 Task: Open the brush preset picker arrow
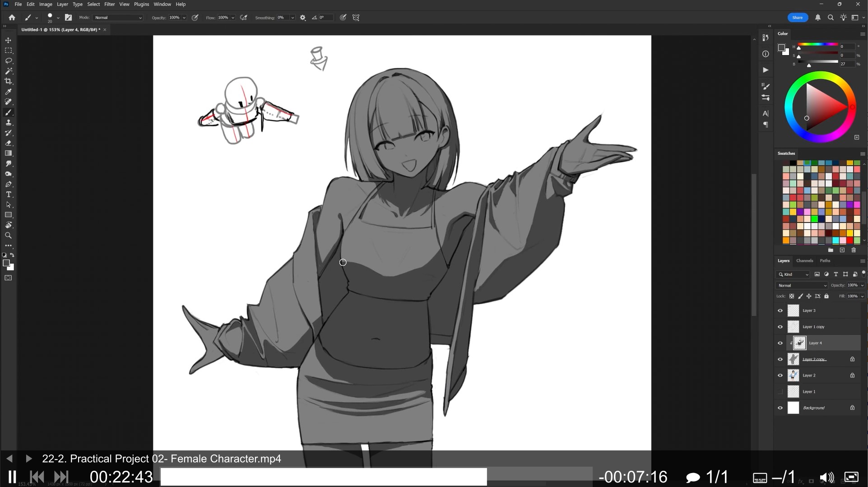[58, 18]
